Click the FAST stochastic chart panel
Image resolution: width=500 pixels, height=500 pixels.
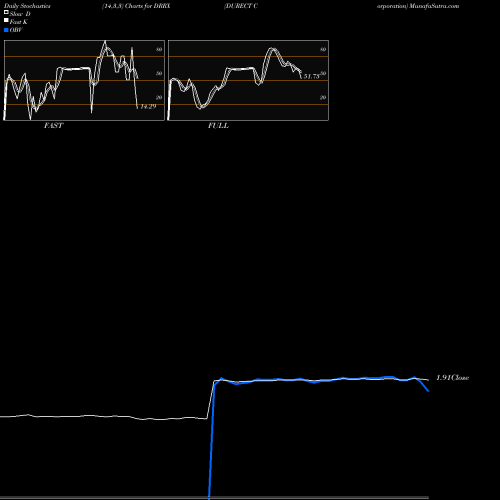[84, 80]
